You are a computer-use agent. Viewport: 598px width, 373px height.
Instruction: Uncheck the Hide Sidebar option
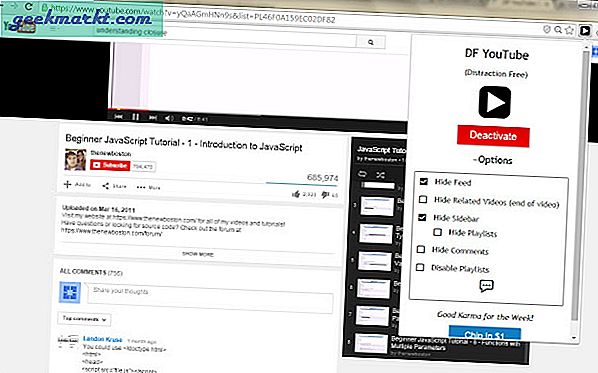[422, 217]
